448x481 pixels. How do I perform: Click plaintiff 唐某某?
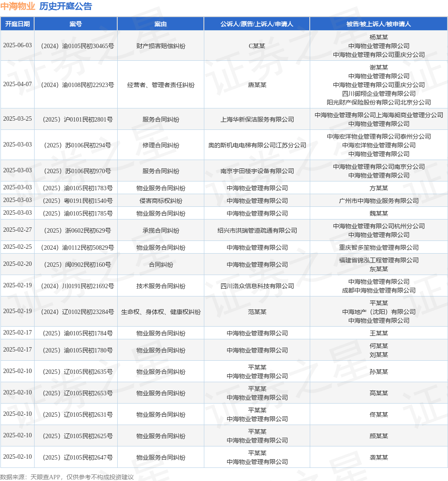257,85
